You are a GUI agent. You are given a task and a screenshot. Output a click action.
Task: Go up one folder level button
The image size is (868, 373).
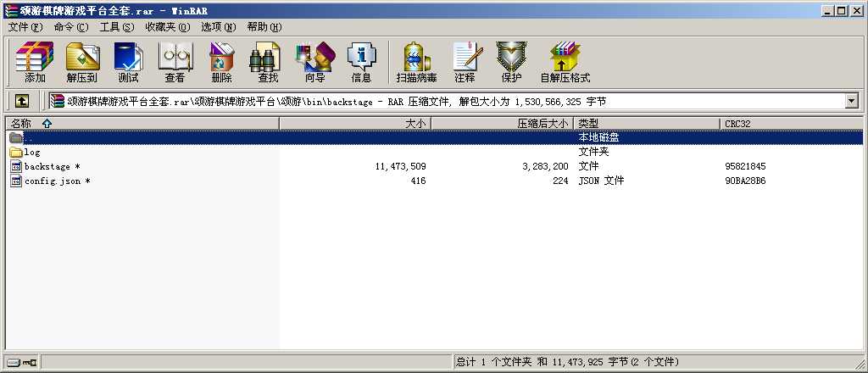pyautogui.click(x=21, y=101)
